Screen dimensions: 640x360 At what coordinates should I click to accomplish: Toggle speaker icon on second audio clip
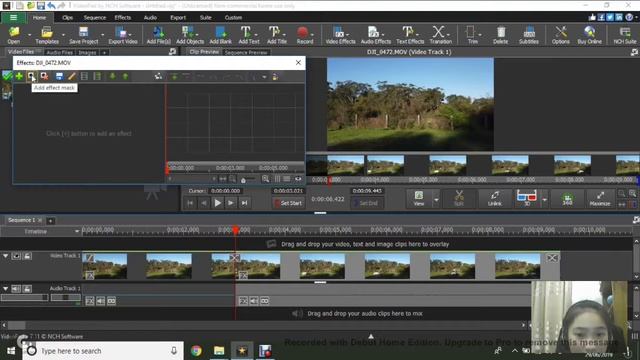pos(254,301)
